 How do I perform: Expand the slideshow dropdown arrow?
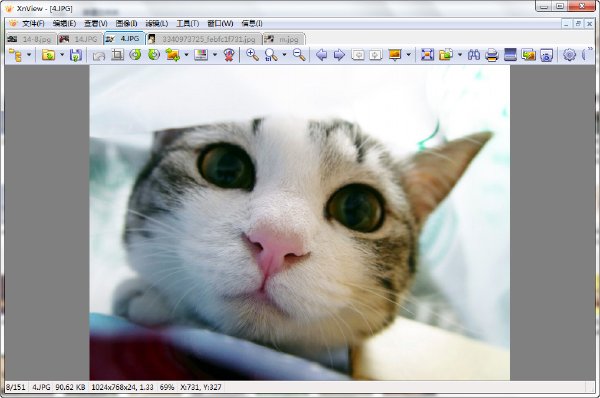click(x=408, y=55)
